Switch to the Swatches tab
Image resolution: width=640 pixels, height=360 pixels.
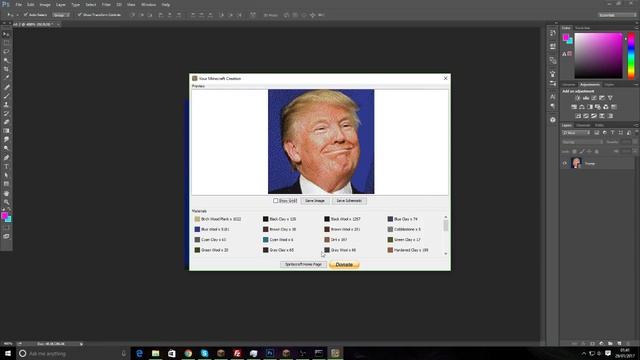582,28
